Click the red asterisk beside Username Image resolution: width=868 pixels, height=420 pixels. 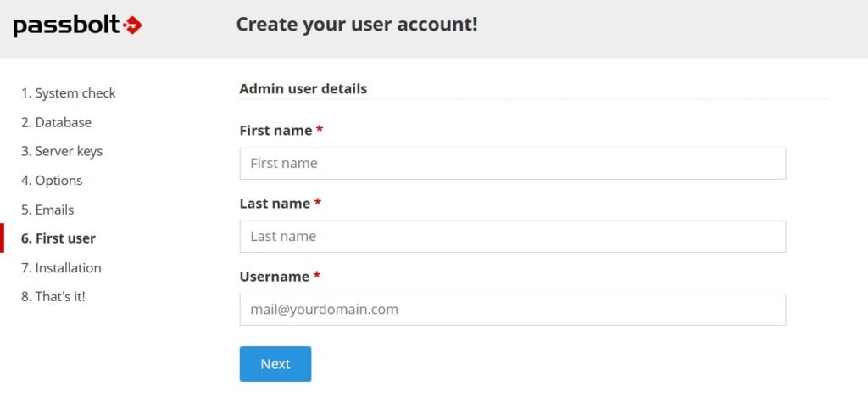click(317, 277)
